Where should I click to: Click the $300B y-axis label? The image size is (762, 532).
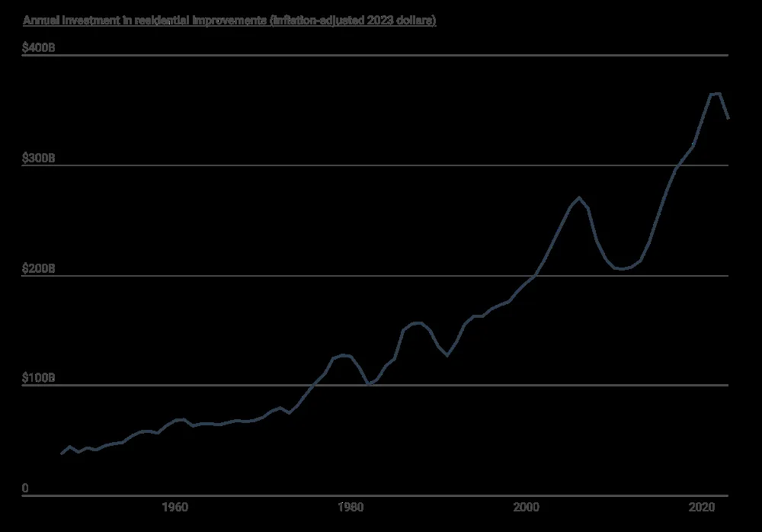39,158
